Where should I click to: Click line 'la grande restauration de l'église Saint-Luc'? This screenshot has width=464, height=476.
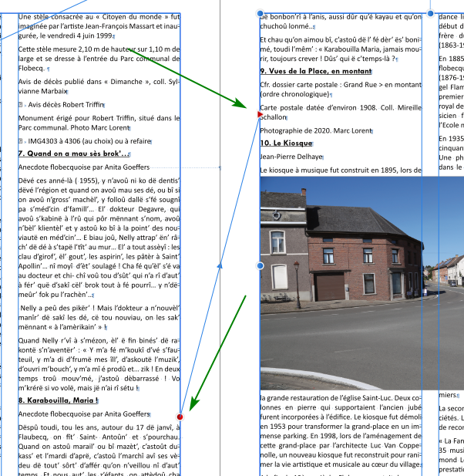click(x=341, y=398)
